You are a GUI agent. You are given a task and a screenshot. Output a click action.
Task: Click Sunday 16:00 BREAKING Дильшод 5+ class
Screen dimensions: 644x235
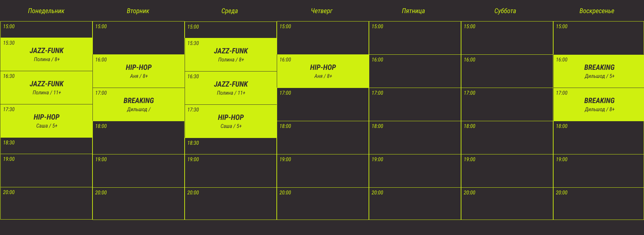(x=599, y=71)
